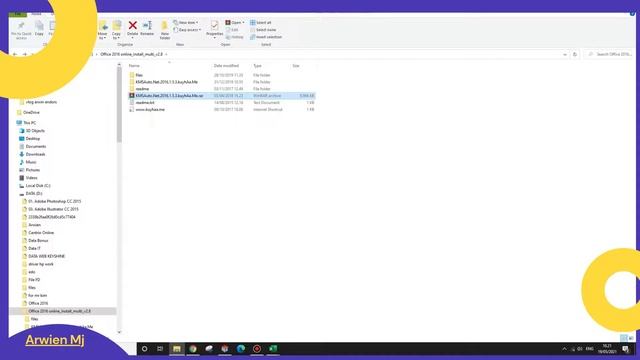Click the Task View taskbar icon
Viewport: 640px width, 360px height.
[x=160, y=349]
